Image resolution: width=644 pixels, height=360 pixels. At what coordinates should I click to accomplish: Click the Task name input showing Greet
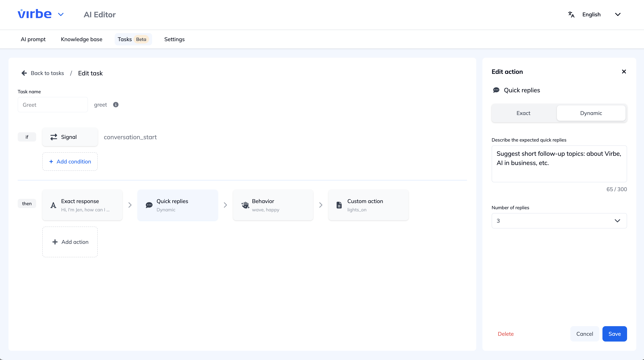tap(53, 104)
